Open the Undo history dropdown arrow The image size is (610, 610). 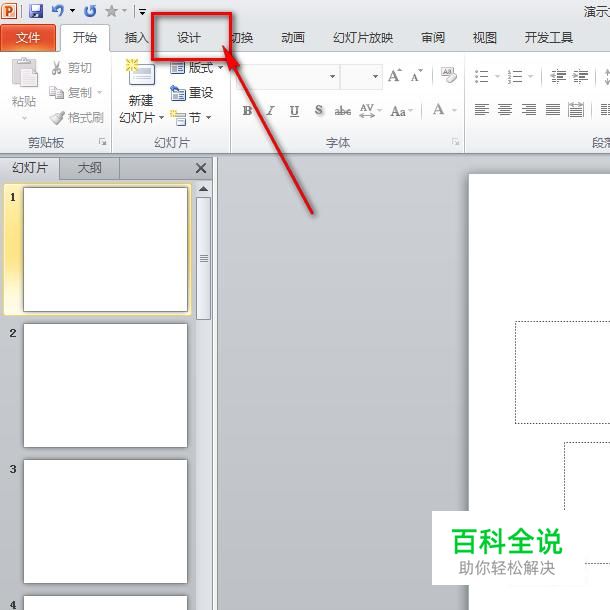(72, 11)
